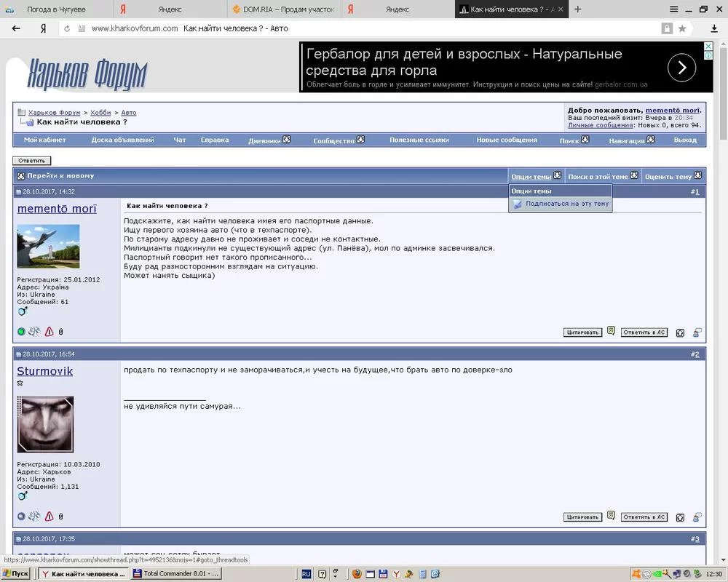Image resolution: width=728 pixels, height=582 pixels.
Task: Open the browser hamburger menu icon
Action: [673, 9]
